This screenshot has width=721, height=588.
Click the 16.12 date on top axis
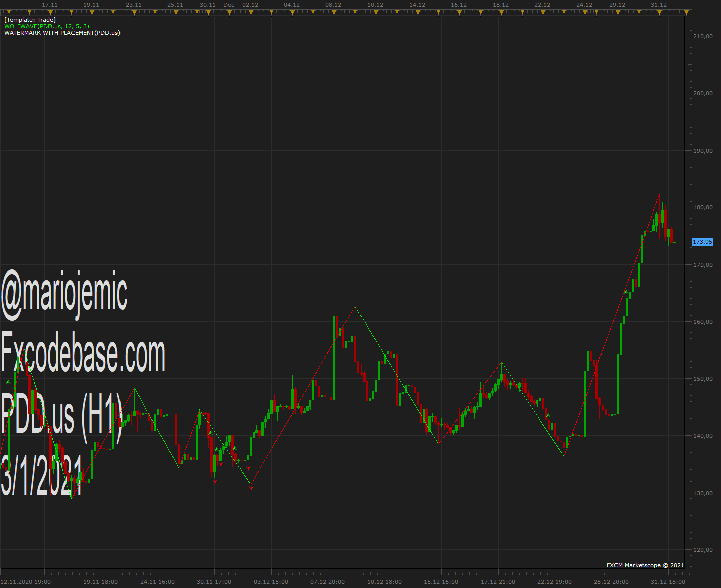coord(459,5)
